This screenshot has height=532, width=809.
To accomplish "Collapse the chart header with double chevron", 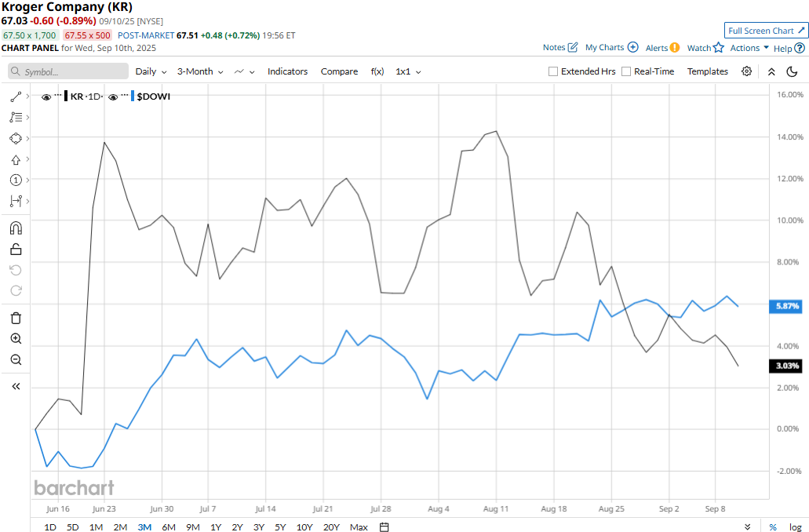I will [771, 71].
